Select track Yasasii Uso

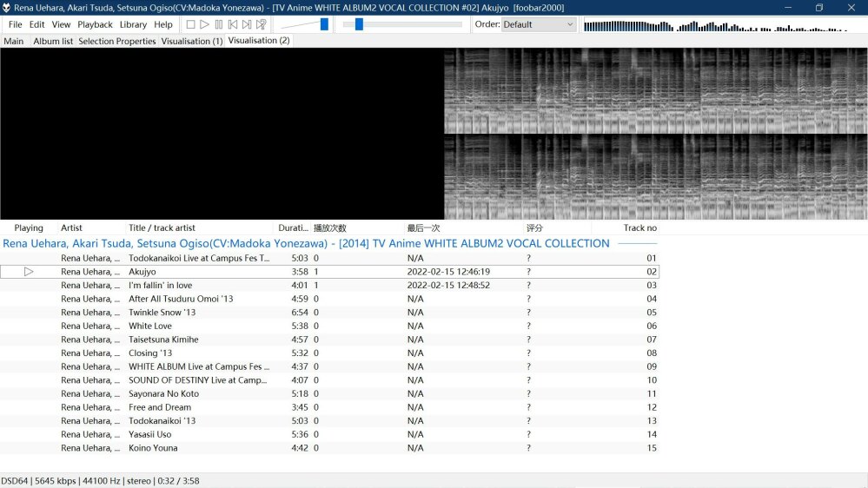click(329, 434)
